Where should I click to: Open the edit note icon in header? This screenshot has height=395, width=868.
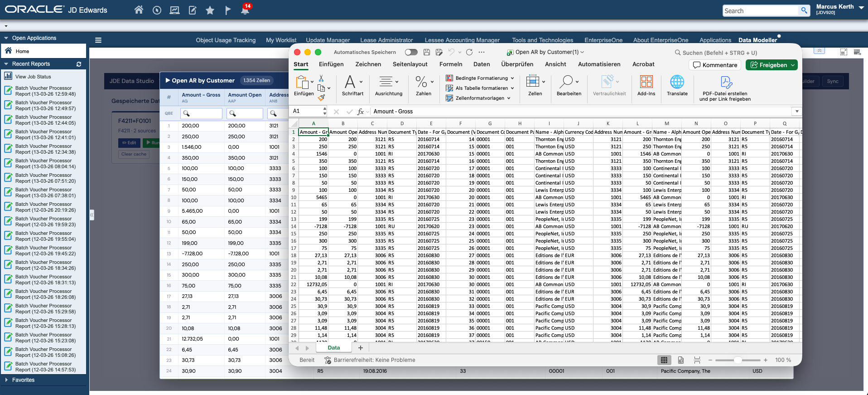click(193, 10)
